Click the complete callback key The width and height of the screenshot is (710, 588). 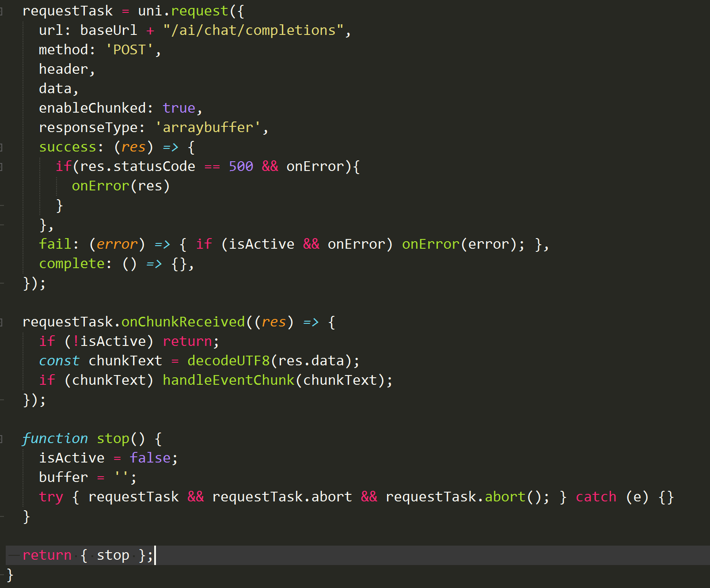(72, 264)
